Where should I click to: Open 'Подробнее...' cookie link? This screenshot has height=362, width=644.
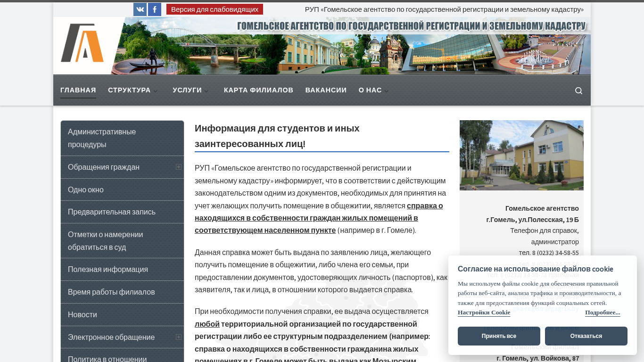[603, 313]
